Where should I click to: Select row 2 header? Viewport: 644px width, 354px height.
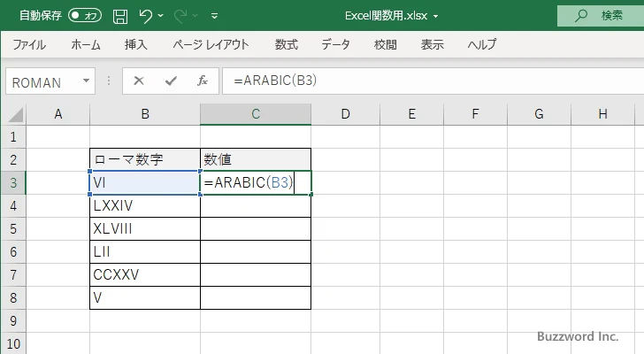pyautogui.click(x=13, y=160)
